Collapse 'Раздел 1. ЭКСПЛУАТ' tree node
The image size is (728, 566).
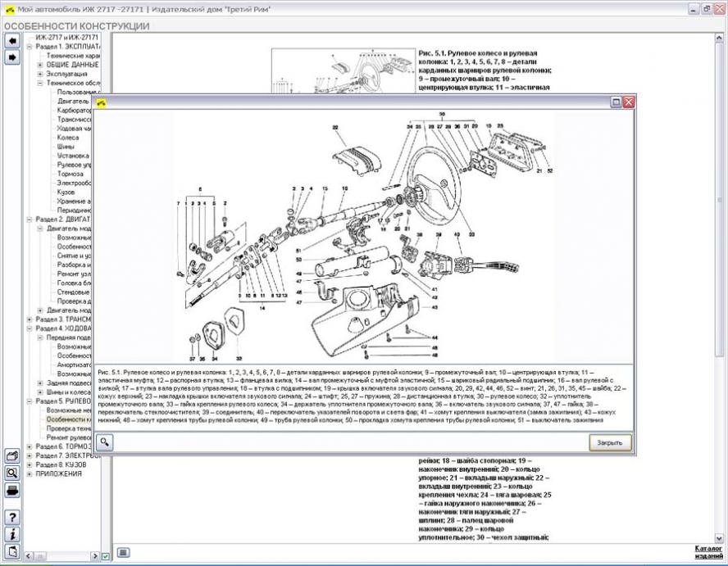30,47
